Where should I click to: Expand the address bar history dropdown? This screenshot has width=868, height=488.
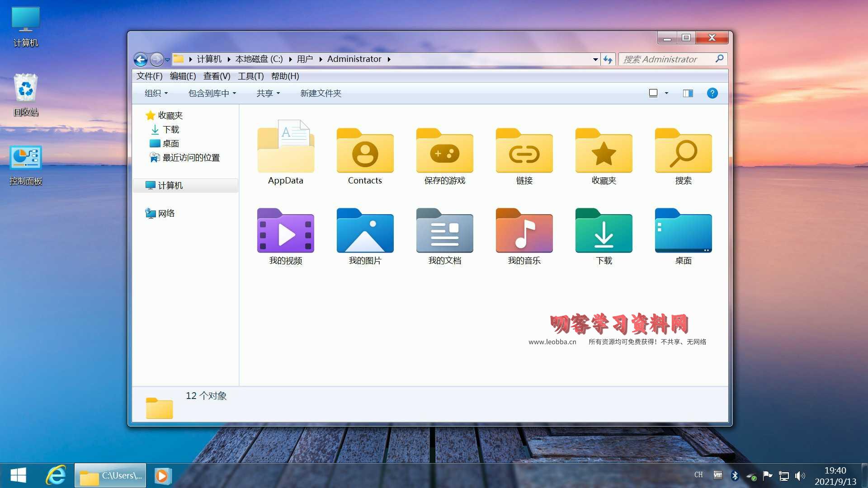595,59
